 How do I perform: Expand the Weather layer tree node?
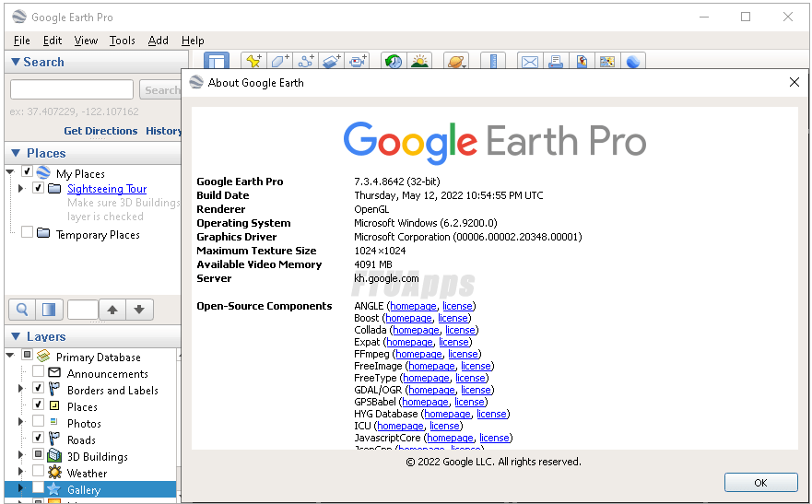tap(21, 473)
